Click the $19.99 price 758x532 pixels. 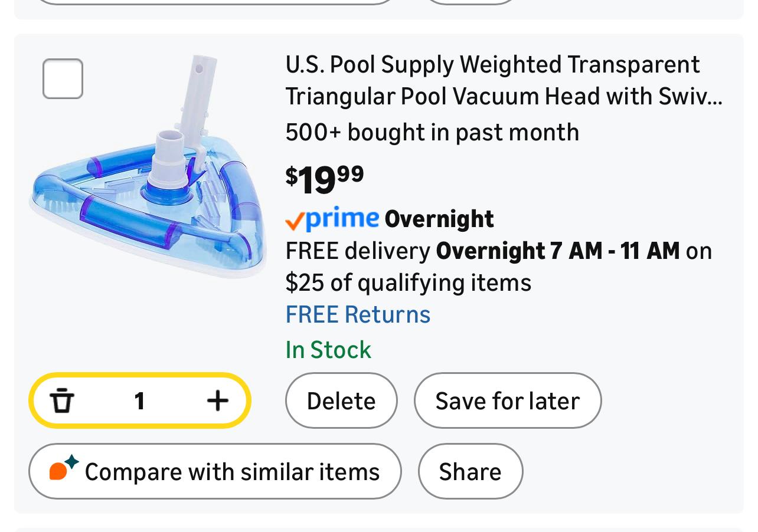324,179
